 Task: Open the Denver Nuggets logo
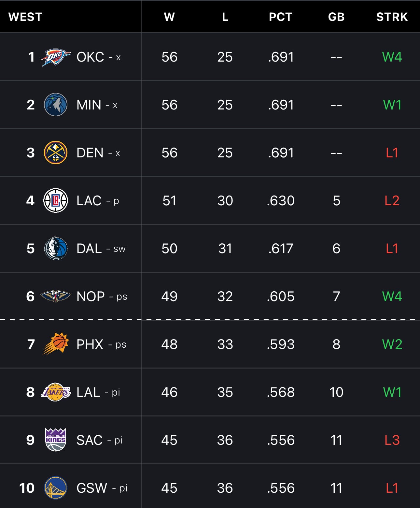click(56, 152)
